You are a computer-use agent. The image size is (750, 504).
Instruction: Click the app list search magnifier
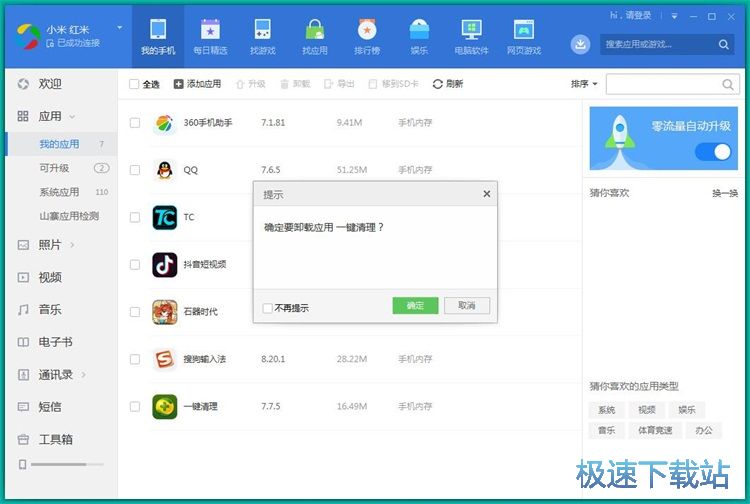point(728,85)
